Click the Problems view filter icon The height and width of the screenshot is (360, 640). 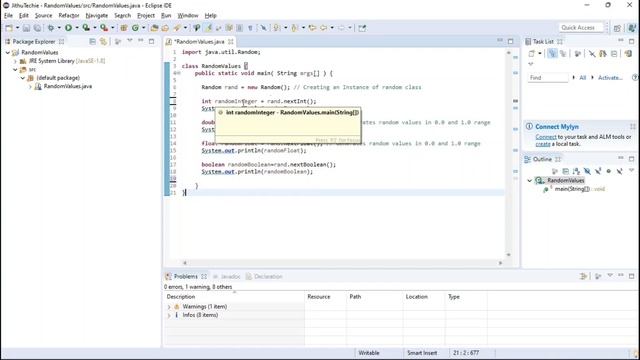coord(584,276)
